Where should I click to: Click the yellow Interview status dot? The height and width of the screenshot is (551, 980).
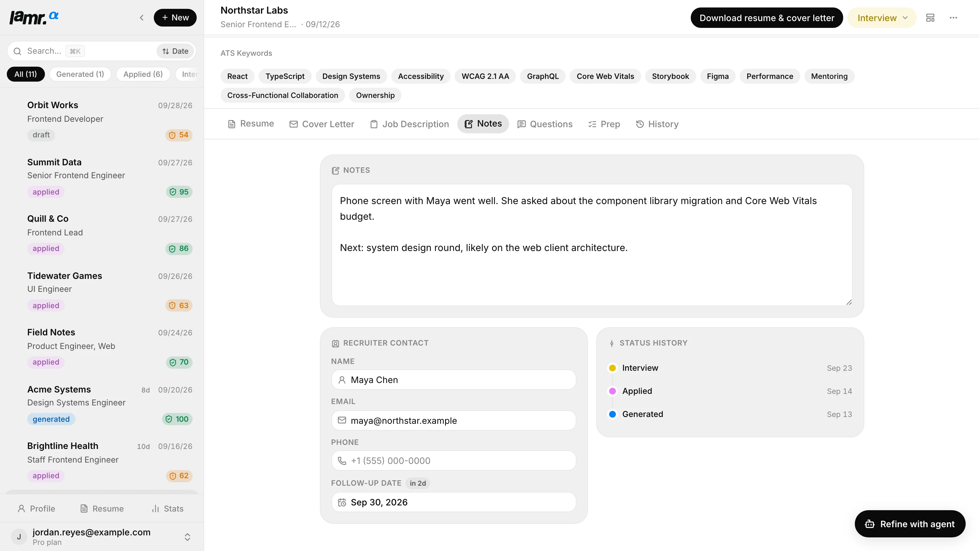(612, 368)
